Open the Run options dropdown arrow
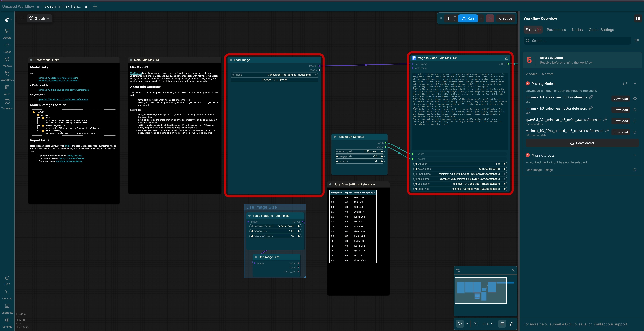Screen dimensions: 644x331 [481, 18]
